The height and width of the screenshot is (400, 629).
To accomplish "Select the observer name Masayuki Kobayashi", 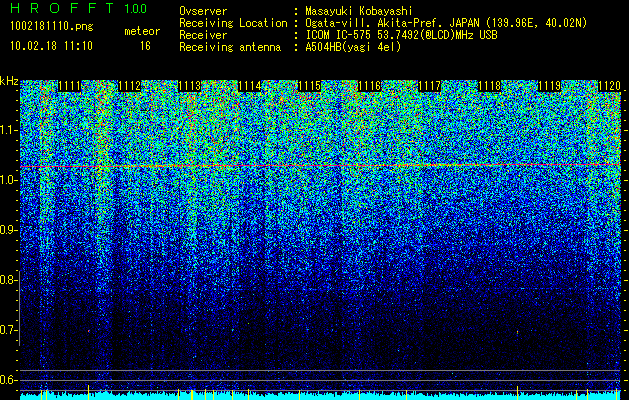I will (x=359, y=11).
